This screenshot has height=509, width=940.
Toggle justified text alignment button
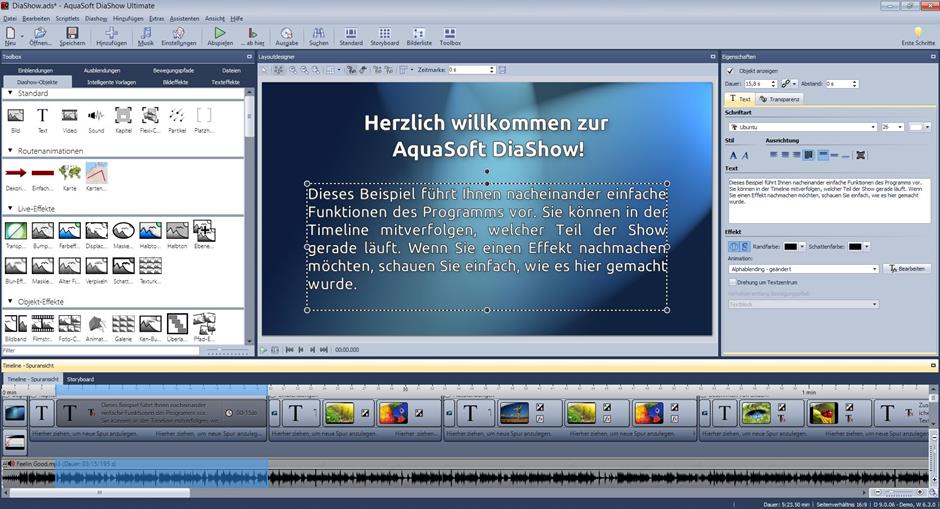(x=808, y=155)
